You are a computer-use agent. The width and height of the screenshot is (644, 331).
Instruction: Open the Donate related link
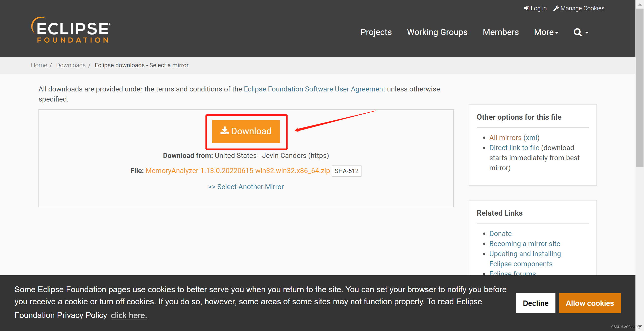(x=500, y=234)
